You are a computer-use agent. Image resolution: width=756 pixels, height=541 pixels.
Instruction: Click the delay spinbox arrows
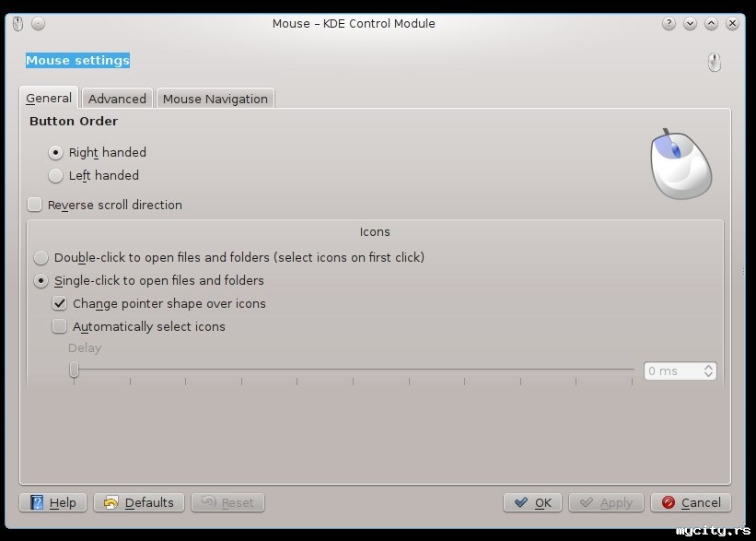tap(708, 370)
